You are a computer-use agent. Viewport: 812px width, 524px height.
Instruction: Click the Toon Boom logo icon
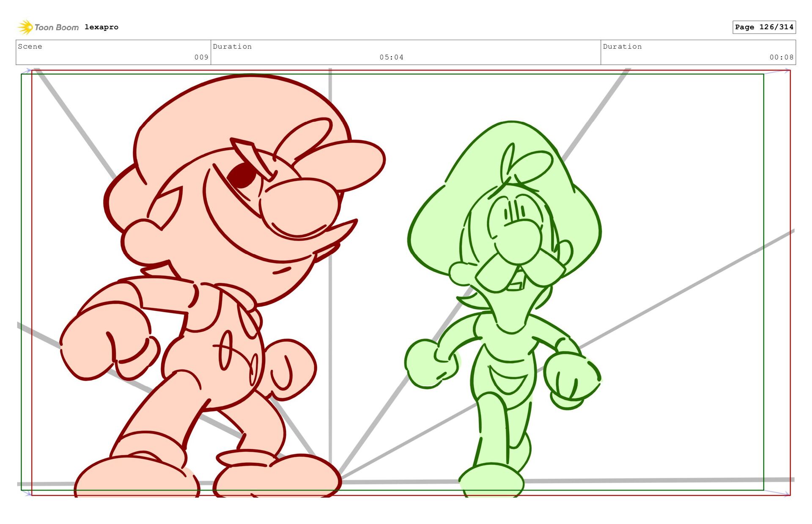pos(25,27)
